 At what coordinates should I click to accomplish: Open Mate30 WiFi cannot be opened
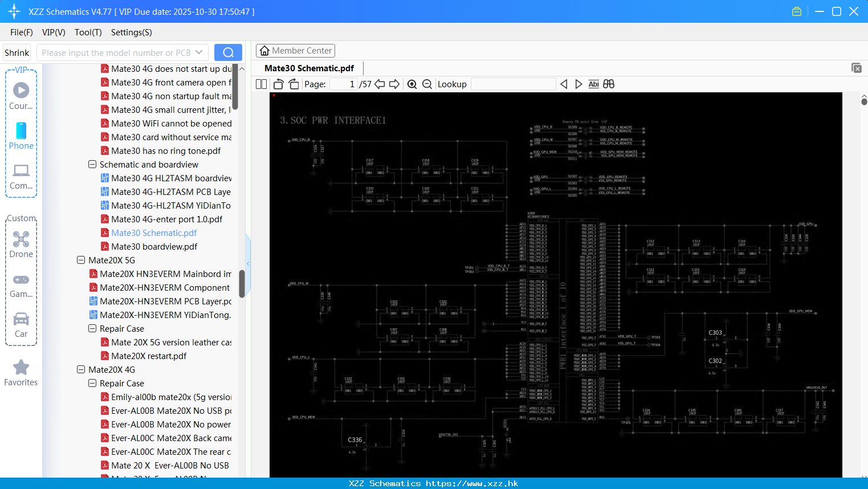(166, 123)
